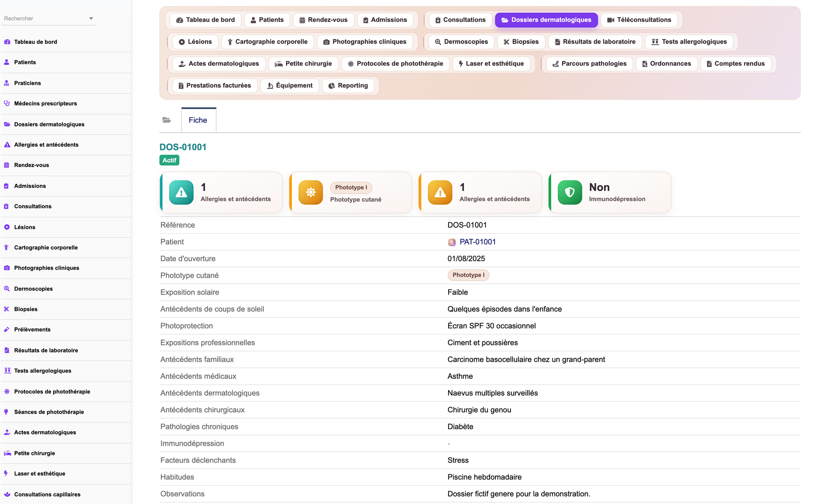This screenshot has width=815, height=504.
Task: Click the folder icon beside Fiche tab
Action: [167, 120]
